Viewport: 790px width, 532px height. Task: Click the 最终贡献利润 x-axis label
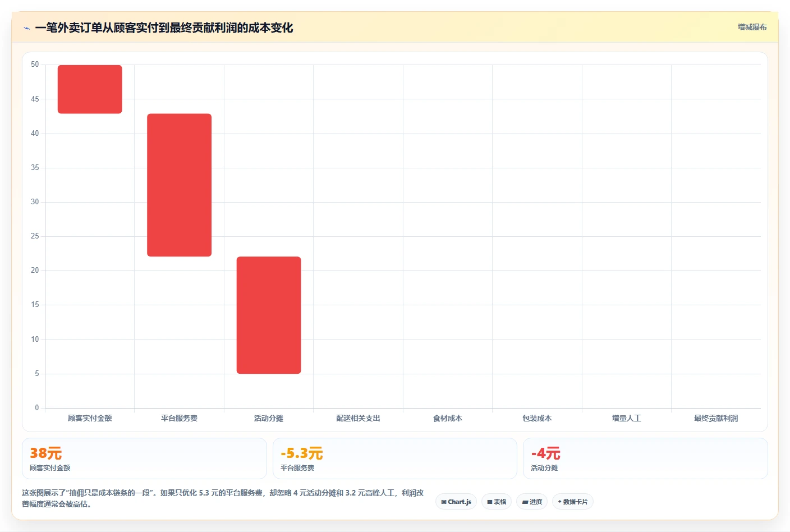(x=716, y=418)
